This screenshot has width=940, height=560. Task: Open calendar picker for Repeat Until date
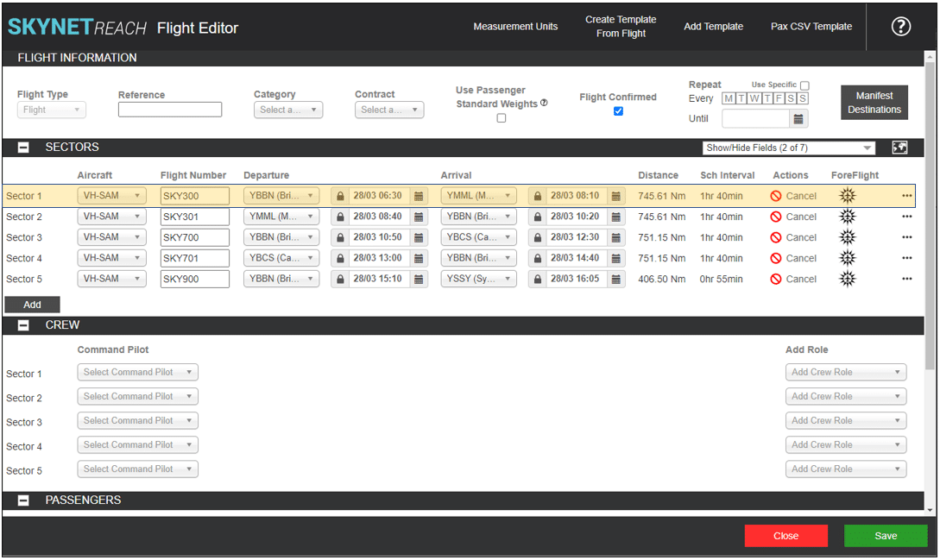(798, 119)
